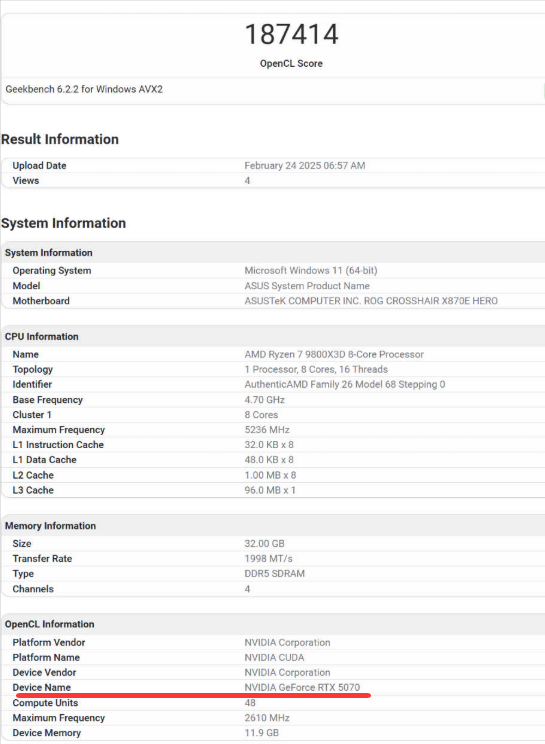Image resolution: width=545 pixels, height=744 pixels.
Task: Click the L3 Cache label
Action: pos(33,490)
